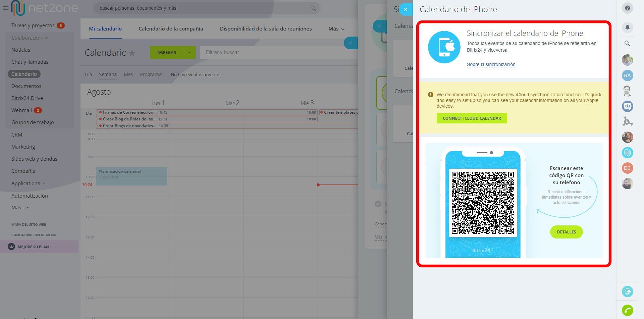
Task: Click the DETALLES button
Action: [x=566, y=232]
